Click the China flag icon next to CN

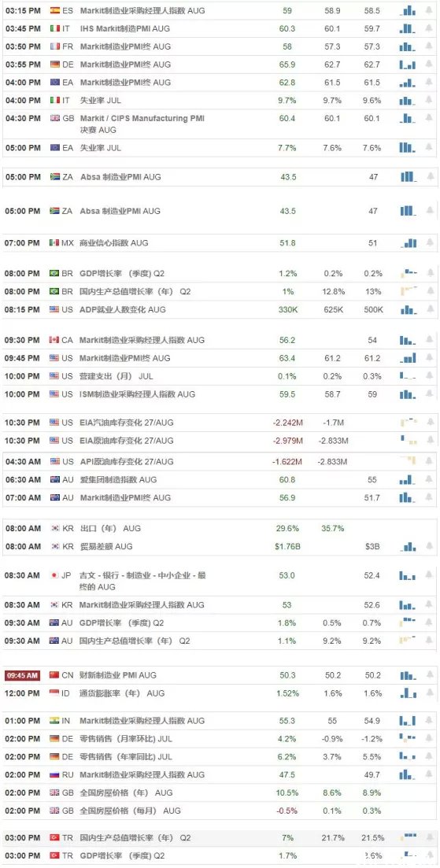pos(55,675)
